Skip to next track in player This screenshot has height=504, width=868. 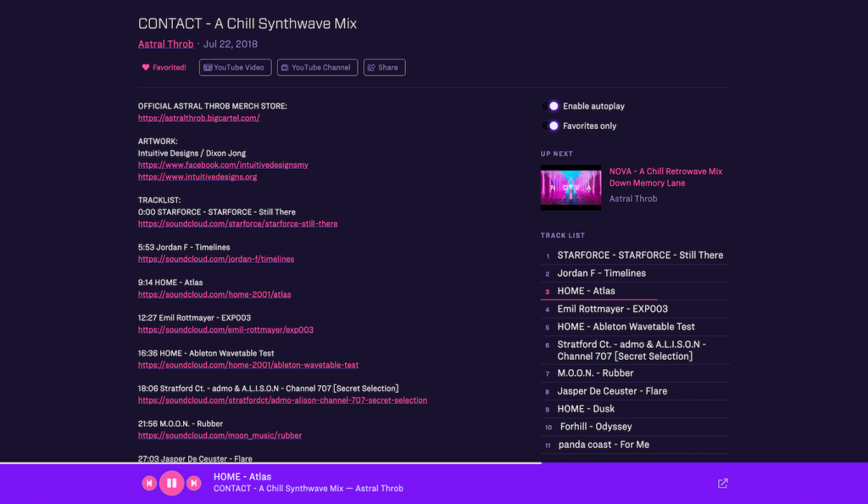[x=194, y=483]
